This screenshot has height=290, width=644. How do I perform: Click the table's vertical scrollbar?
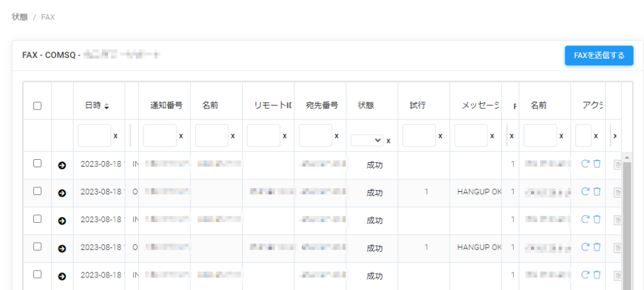click(626, 220)
